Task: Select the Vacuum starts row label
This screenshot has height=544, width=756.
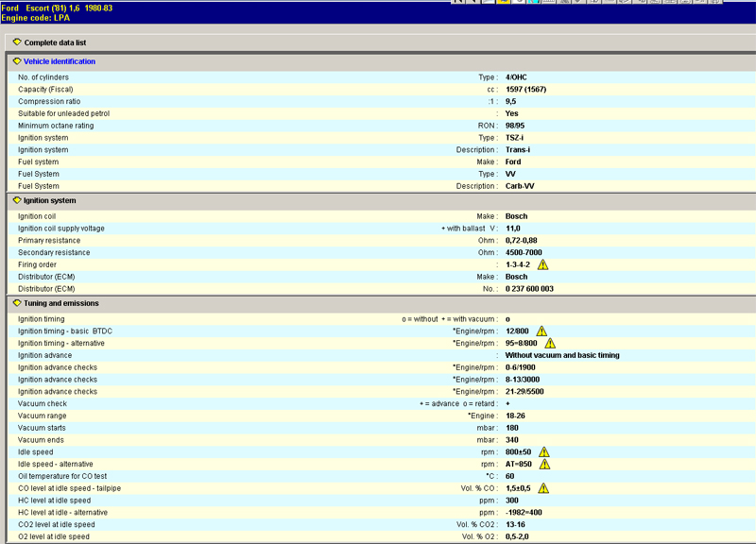Action: tap(43, 428)
